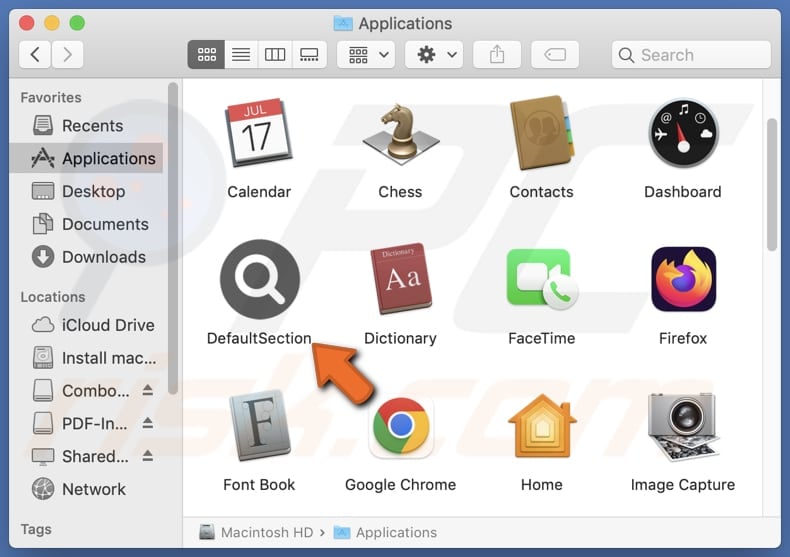Select the Image Capture app icon
The image size is (790, 557).
[x=683, y=426]
